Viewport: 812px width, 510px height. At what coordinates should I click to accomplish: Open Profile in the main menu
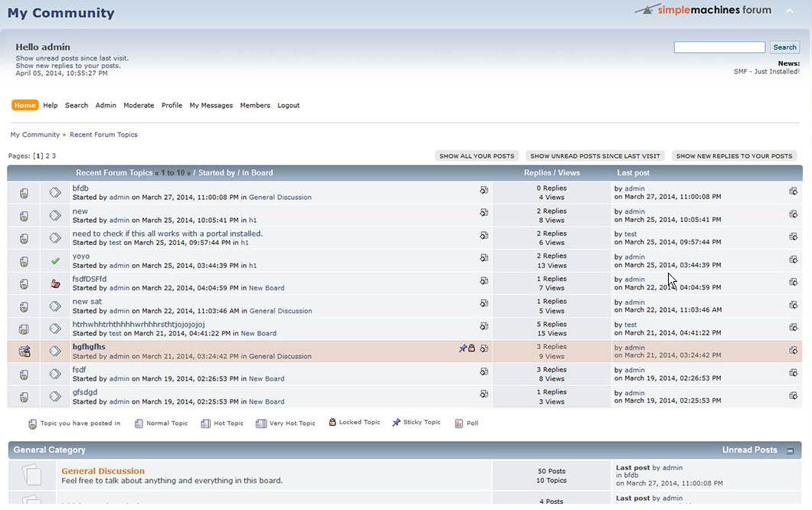tap(172, 105)
